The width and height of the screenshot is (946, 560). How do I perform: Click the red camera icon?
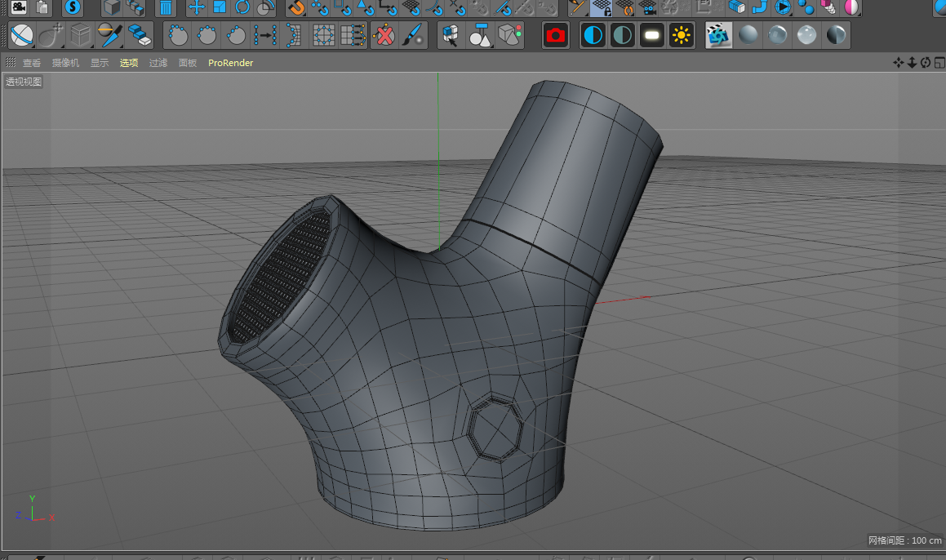(x=555, y=36)
